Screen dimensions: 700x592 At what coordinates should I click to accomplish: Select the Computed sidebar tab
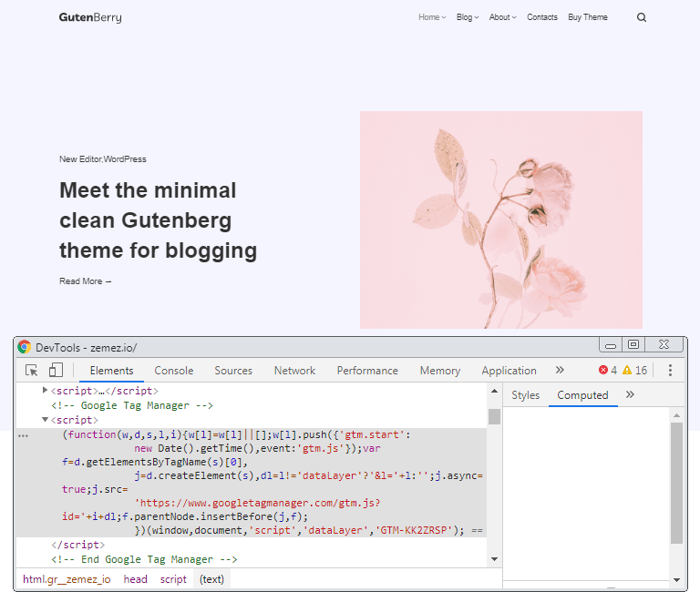pos(582,394)
